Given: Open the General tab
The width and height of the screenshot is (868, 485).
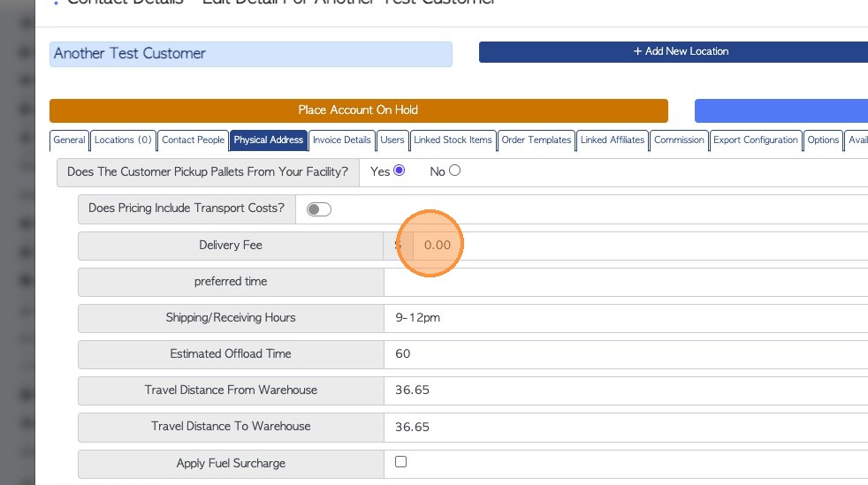Looking at the screenshot, I should (69, 140).
